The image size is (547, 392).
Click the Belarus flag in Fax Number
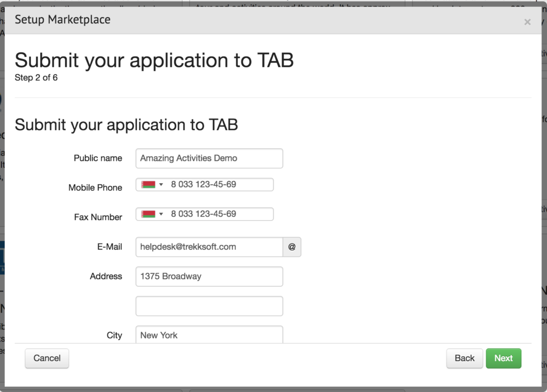[x=148, y=214]
